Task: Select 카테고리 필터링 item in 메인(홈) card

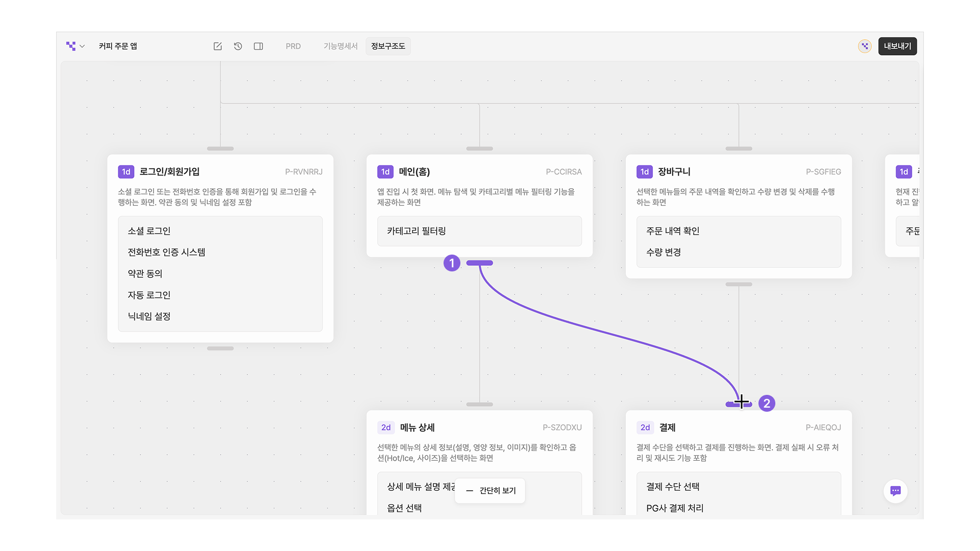Action: click(416, 231)
